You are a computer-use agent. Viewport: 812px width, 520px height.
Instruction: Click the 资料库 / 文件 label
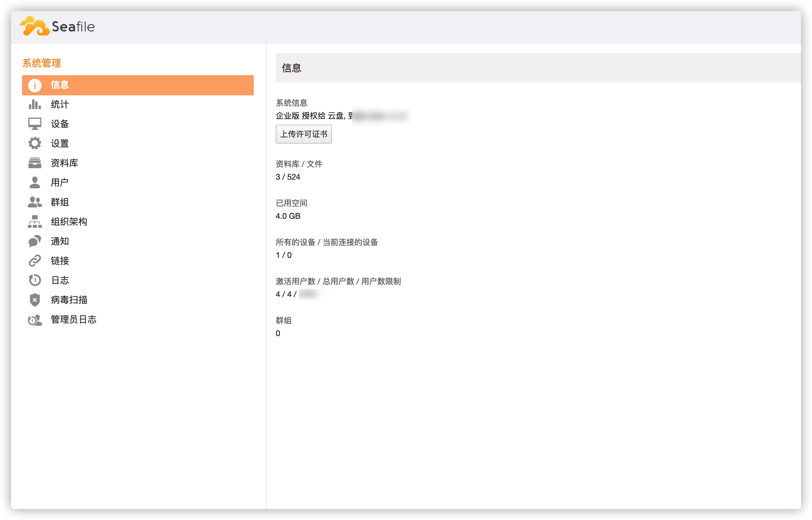[299, 164]
